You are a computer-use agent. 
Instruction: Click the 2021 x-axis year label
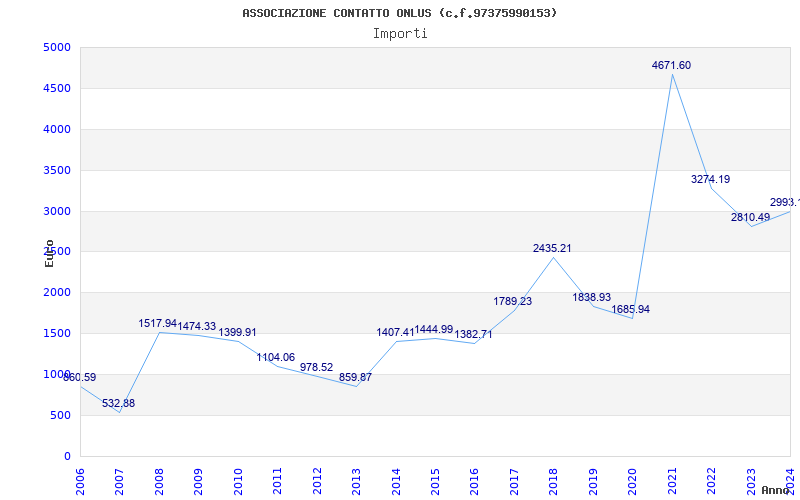click(x=671, y=482)
